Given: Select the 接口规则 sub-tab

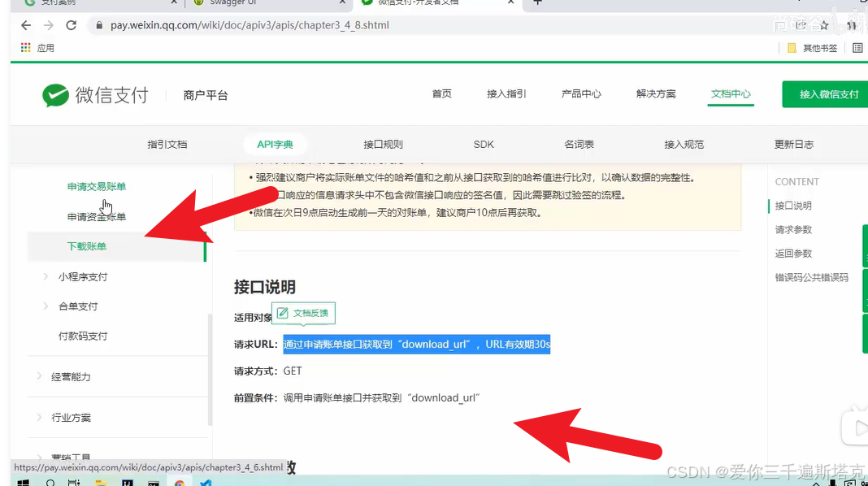Looking at the screenshot, I should tap(383, 145).
